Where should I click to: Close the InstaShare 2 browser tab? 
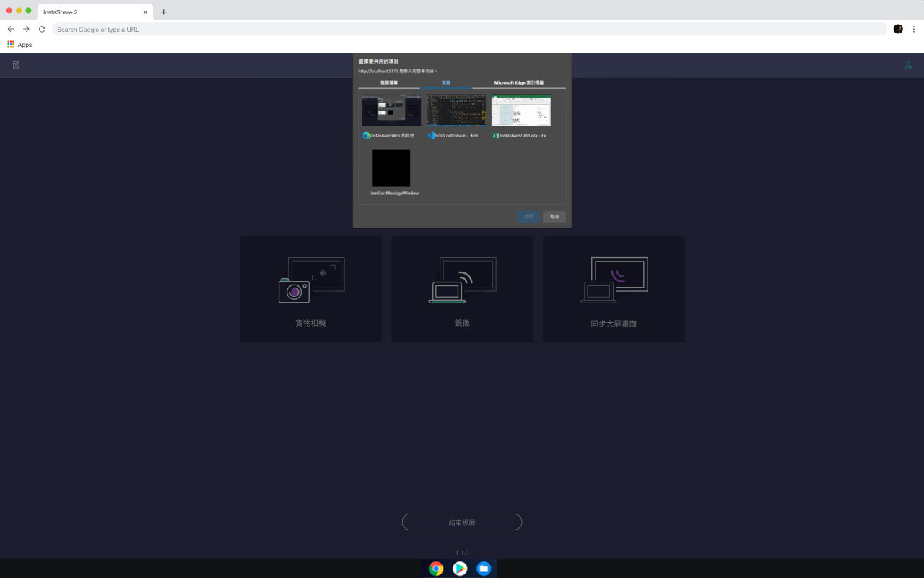pyautogui.click(x=145, y=12)
